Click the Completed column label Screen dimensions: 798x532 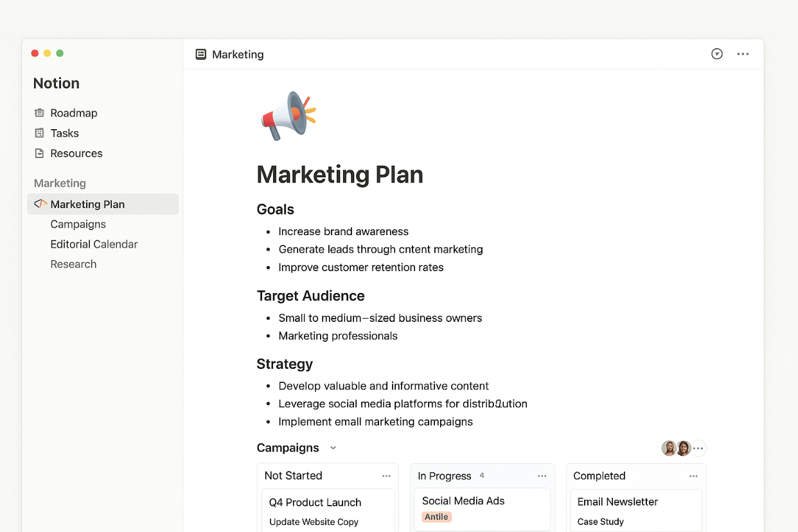[599, 476]
